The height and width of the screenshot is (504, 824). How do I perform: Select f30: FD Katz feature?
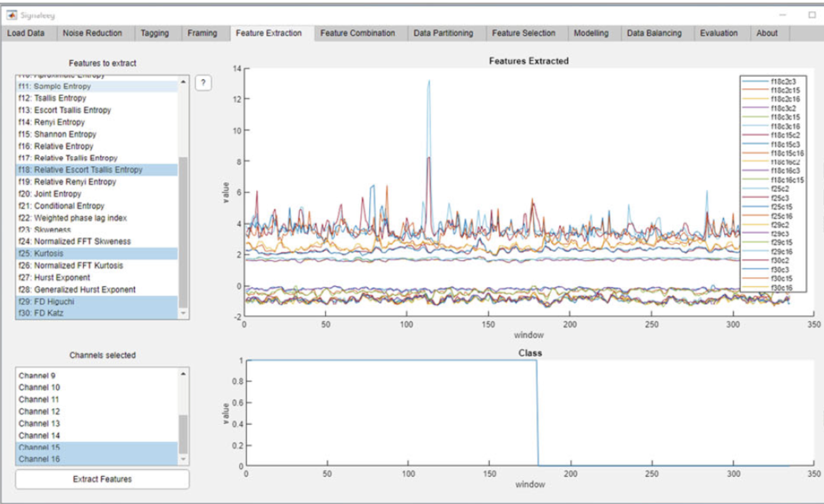96,313
